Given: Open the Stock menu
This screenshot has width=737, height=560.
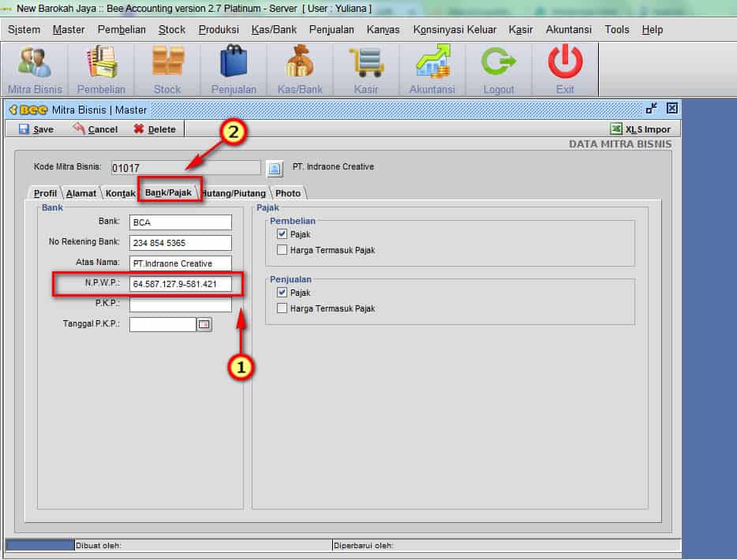Looking at the screenshot, I should pyautogui.click(x=172, y=30).
